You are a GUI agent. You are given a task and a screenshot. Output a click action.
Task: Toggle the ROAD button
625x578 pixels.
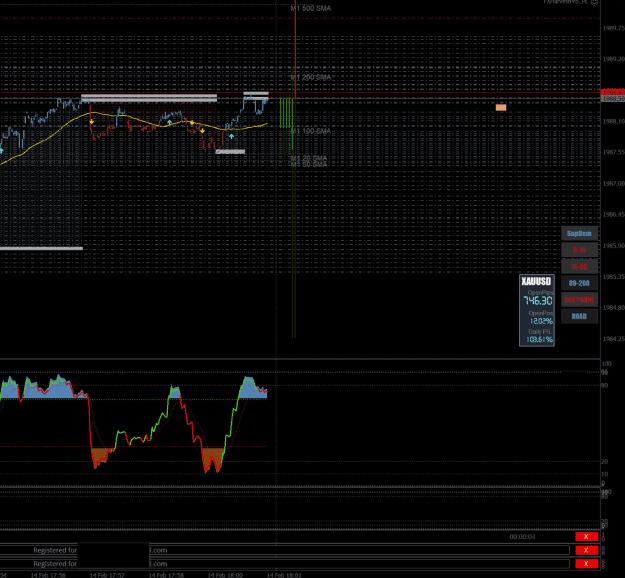coord(579,316)
